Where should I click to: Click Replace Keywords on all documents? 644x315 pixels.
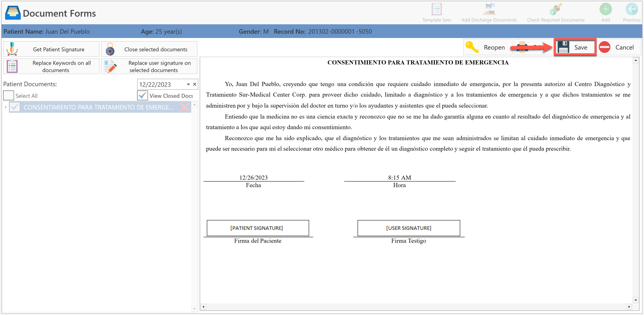pyautogui.click(x=51, y=66)
